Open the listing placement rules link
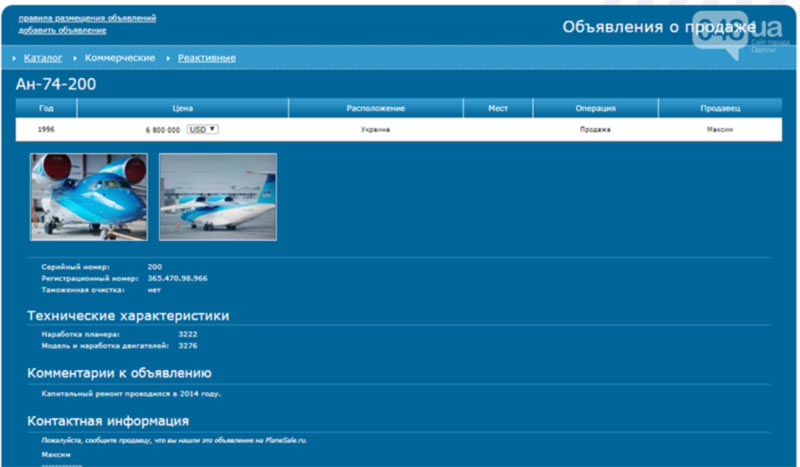800x467 pixels. click(x=87, y=18)
